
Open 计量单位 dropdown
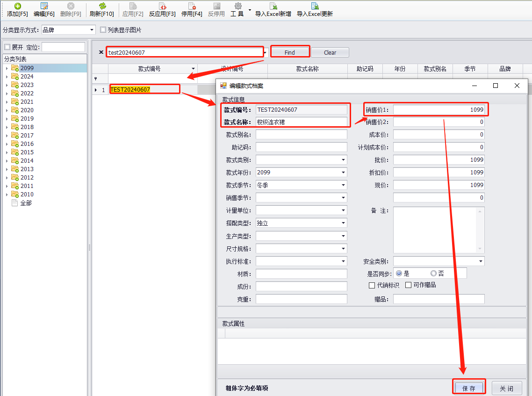click(343, 211)
